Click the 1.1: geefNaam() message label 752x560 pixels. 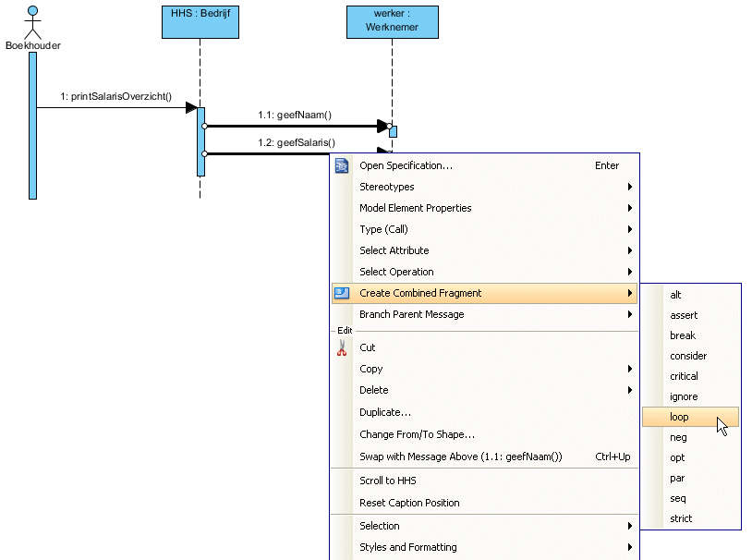(x=295, y=116)
